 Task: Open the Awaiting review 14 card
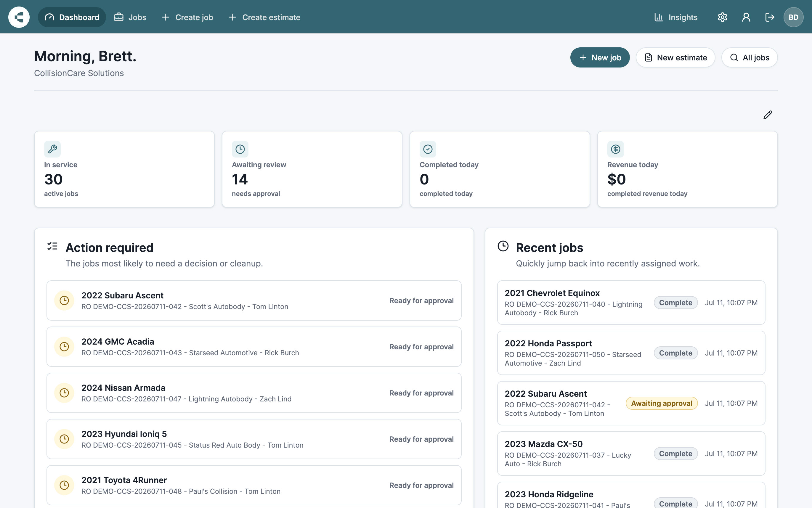312,169
